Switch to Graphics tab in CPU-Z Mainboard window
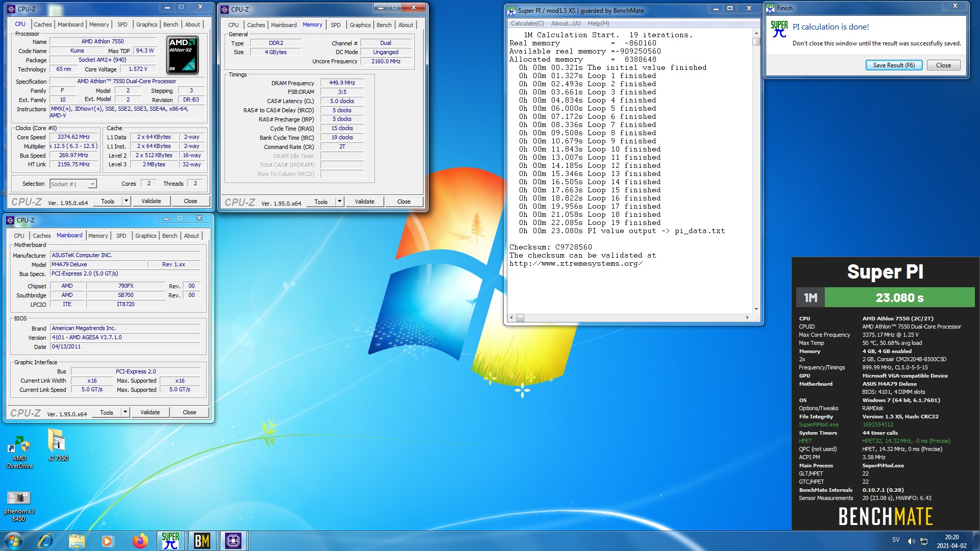980x551 pixels. click(x=146, y=236)
